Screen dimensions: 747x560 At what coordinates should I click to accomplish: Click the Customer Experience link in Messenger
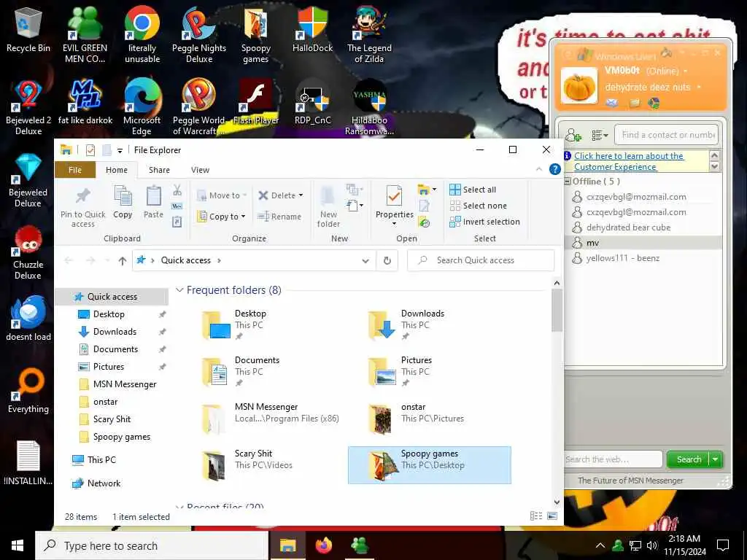click(628, 161)
